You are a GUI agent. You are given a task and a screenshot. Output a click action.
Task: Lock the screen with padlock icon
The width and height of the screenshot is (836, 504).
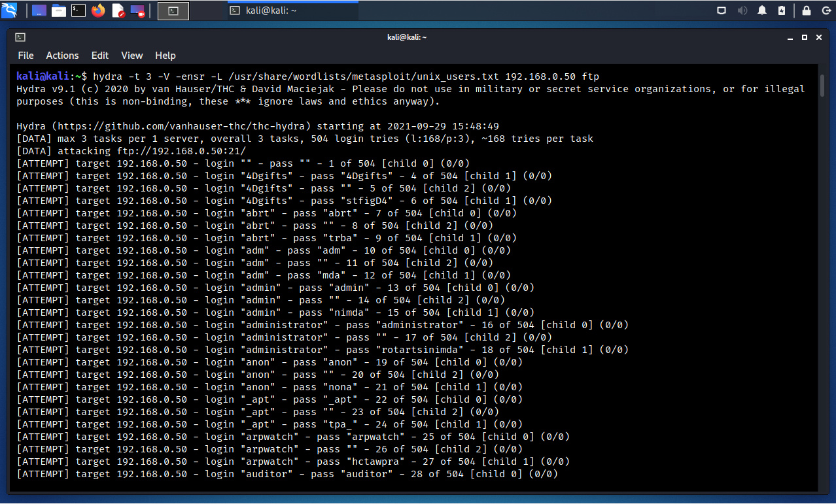click(807, 10)
